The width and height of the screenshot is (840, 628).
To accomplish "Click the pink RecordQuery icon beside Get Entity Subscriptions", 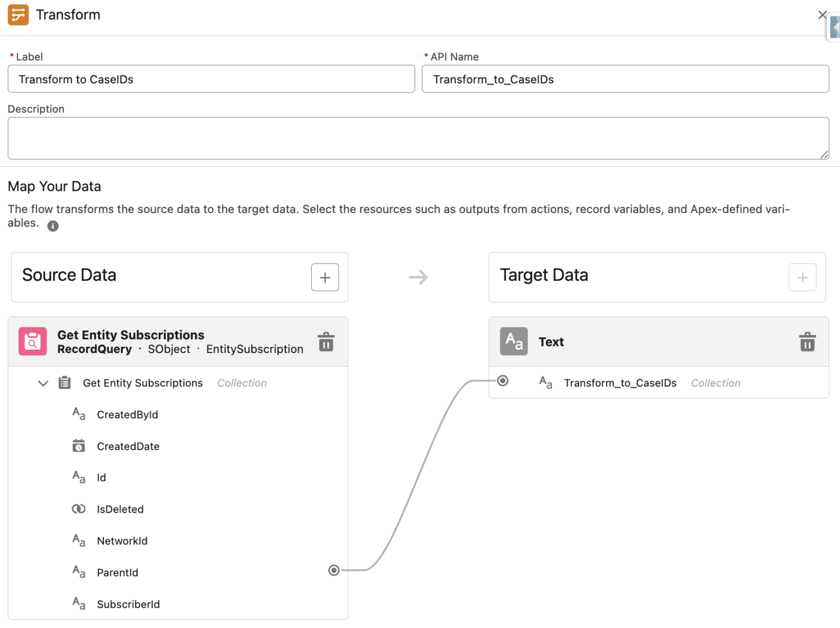I will coord(32,341).
